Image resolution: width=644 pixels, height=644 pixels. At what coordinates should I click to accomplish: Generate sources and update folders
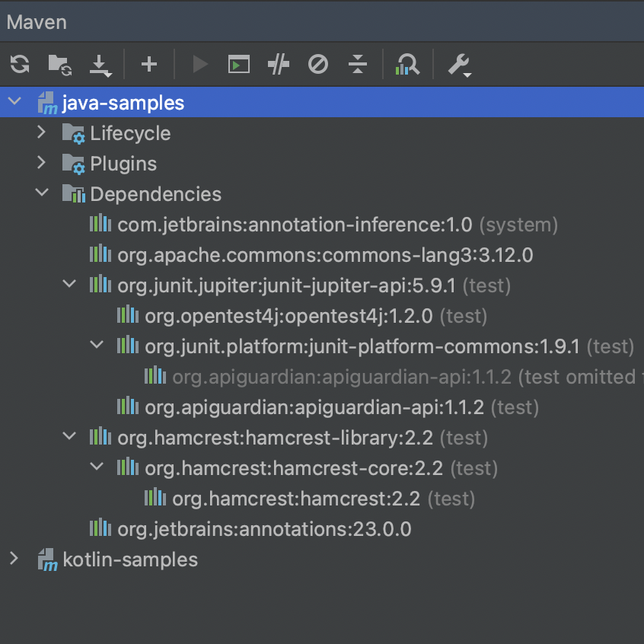(59, 64)
